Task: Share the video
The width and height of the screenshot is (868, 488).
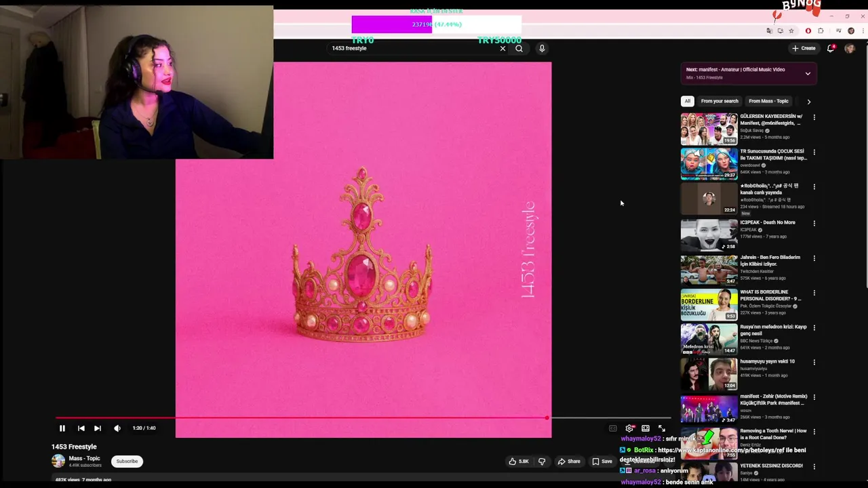Action: coord(569,462)
